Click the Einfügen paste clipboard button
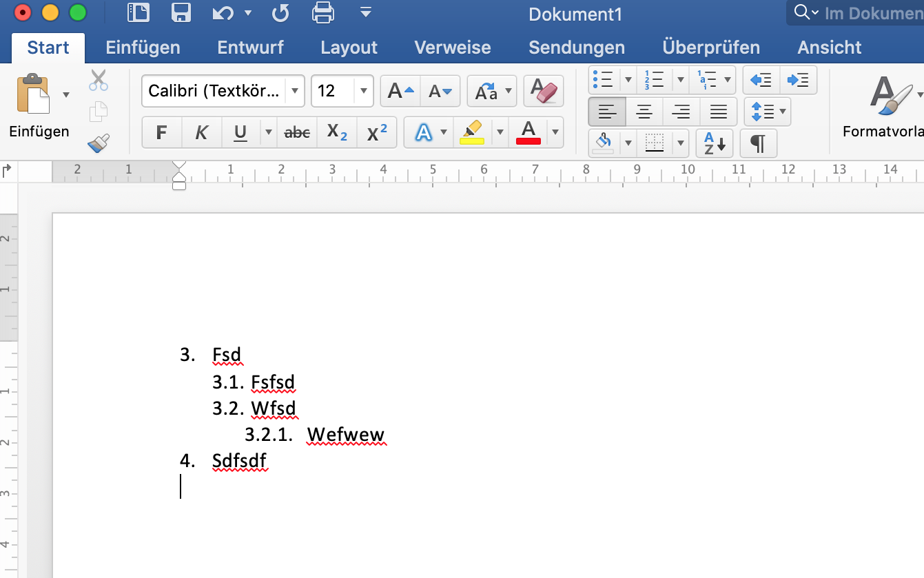 click(34, 94)
